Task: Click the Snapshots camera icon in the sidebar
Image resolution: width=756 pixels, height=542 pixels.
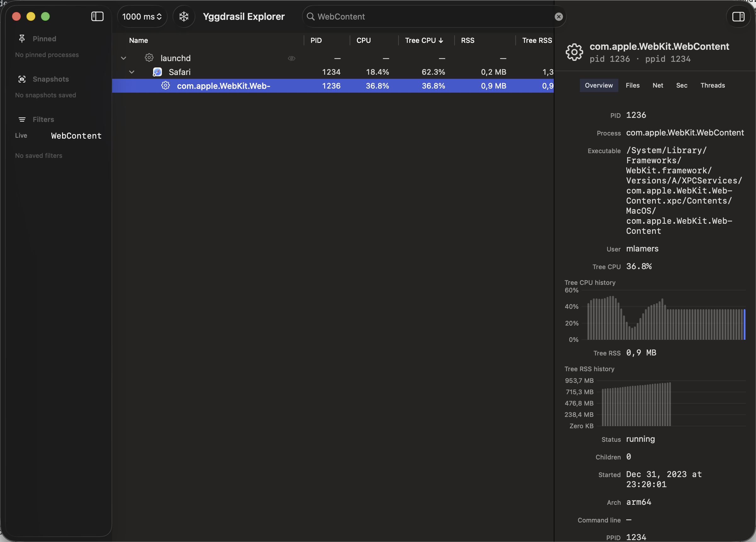Action: click(22, 79)
